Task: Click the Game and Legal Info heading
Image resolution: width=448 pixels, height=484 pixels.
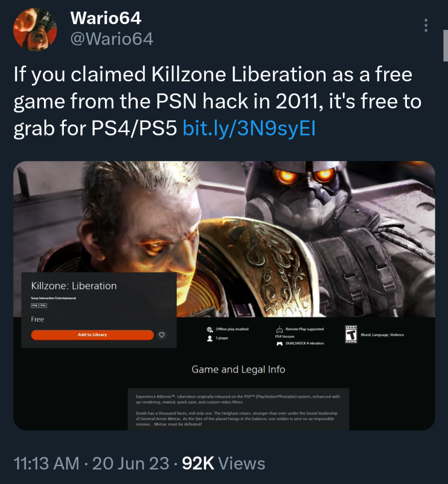Action: click(x=238, y=369)
